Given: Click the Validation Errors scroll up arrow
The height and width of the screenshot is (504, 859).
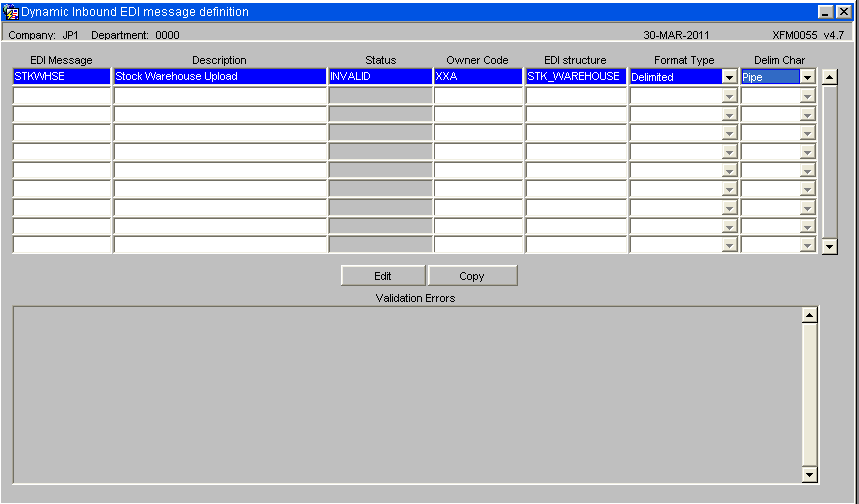Looking at the screenshot, I should pyautogui.click(x=810, y=315).
